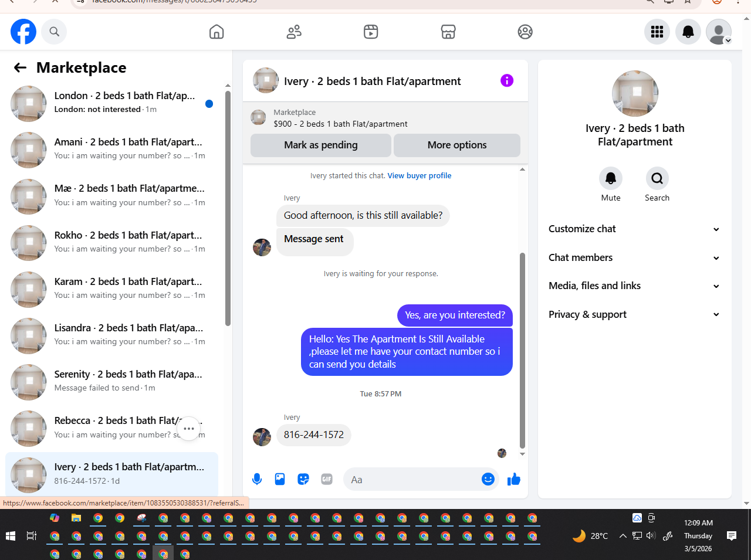Screen dimensions: 751x560
Task: Expand the Customize chat section
Action: pos(634,229)
